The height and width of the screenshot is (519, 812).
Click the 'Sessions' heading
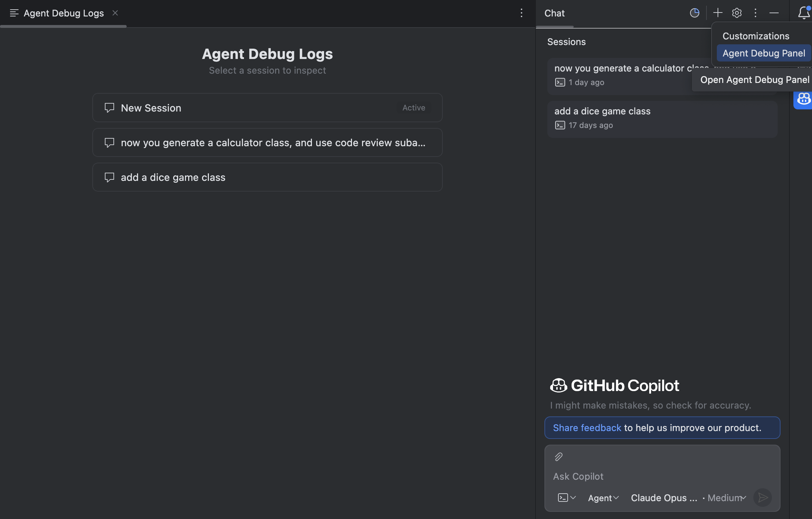(x=566, y=42)
